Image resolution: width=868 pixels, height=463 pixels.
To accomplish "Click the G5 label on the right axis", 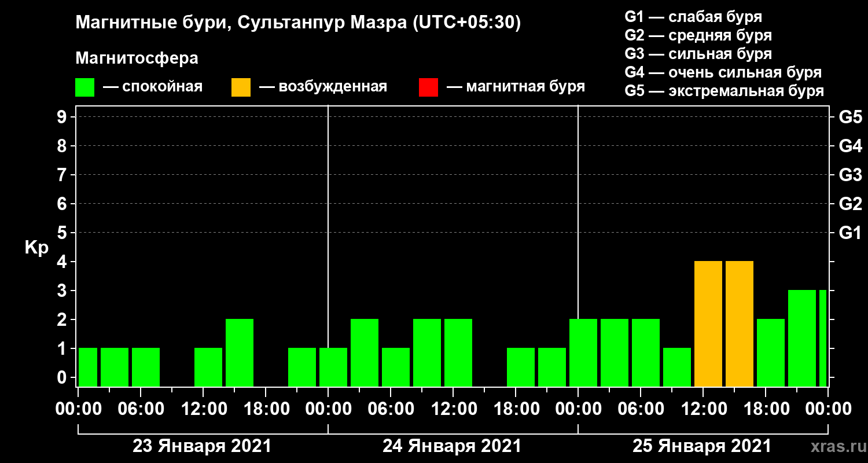I will [x=851, y=117].
